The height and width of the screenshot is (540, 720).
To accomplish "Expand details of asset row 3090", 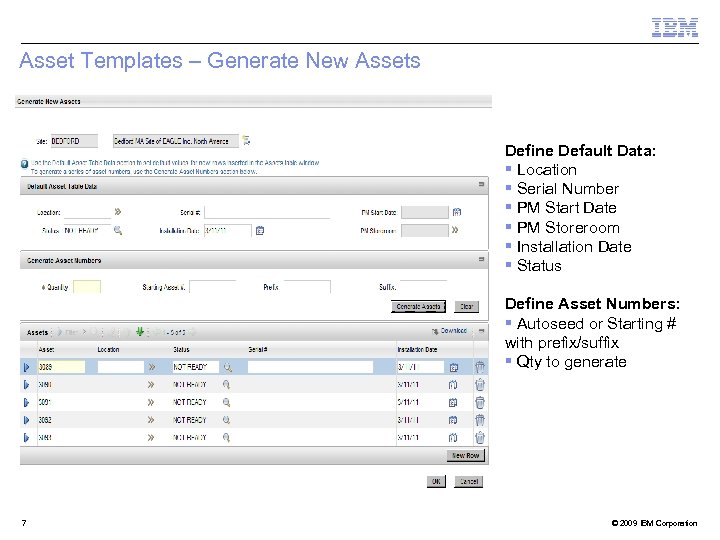I will click(26, 385).
